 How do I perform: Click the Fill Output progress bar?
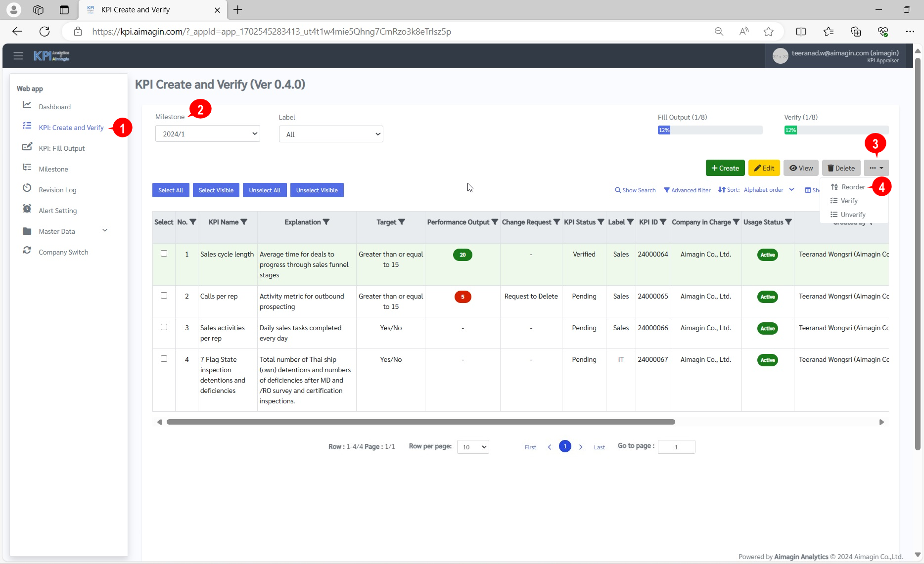710,130
